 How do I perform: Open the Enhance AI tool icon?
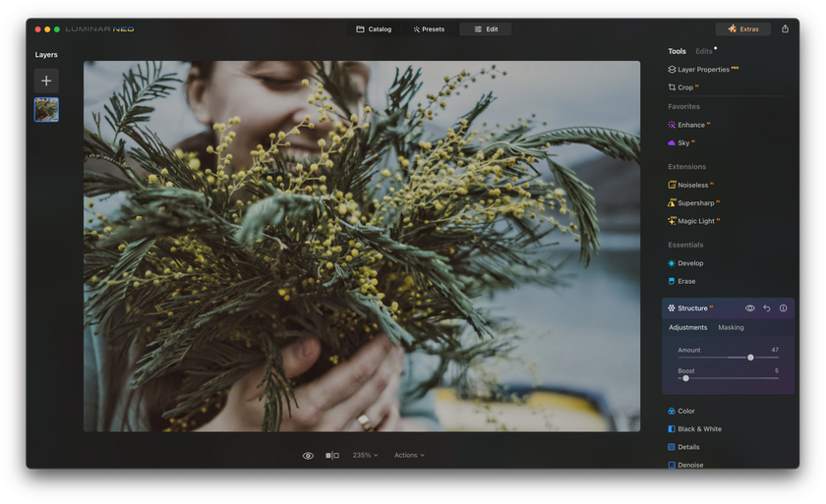pos(672,125)
